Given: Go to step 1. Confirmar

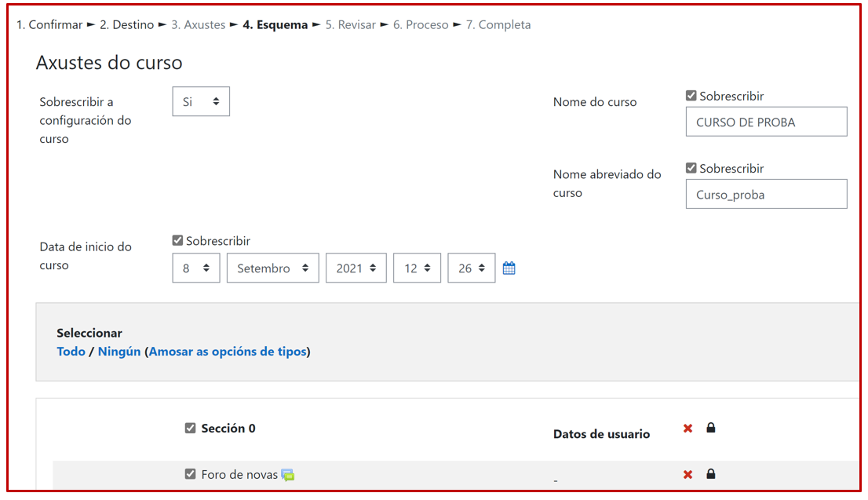Looking at the screenshot, I should pos(49,25).
